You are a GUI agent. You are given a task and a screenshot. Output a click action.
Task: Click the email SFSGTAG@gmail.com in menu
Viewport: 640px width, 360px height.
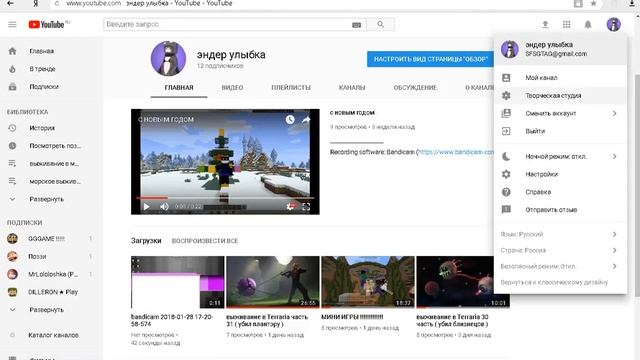556,54
